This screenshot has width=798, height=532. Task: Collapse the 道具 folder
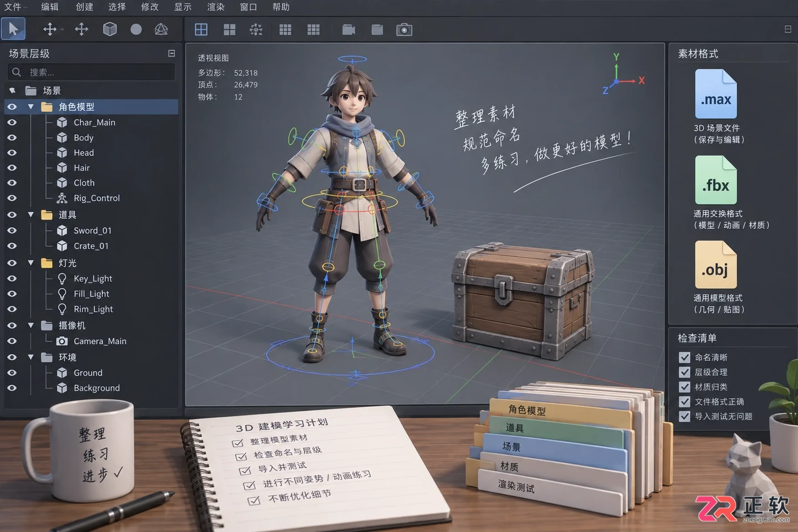click(31, 214)
